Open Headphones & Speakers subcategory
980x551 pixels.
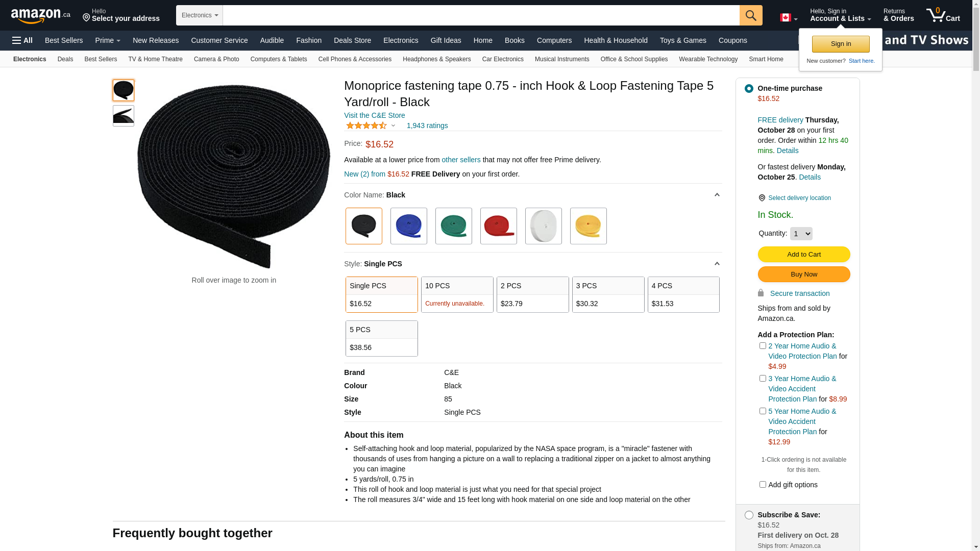coord(436,59)
